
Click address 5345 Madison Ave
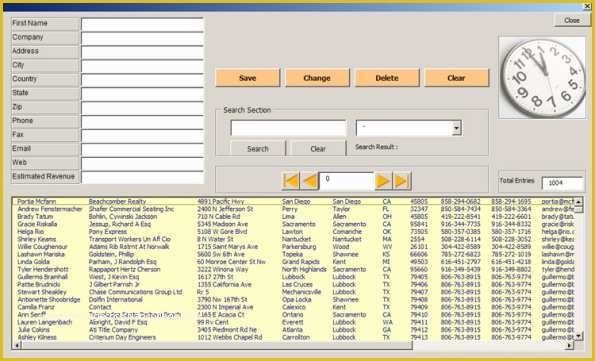222,224
